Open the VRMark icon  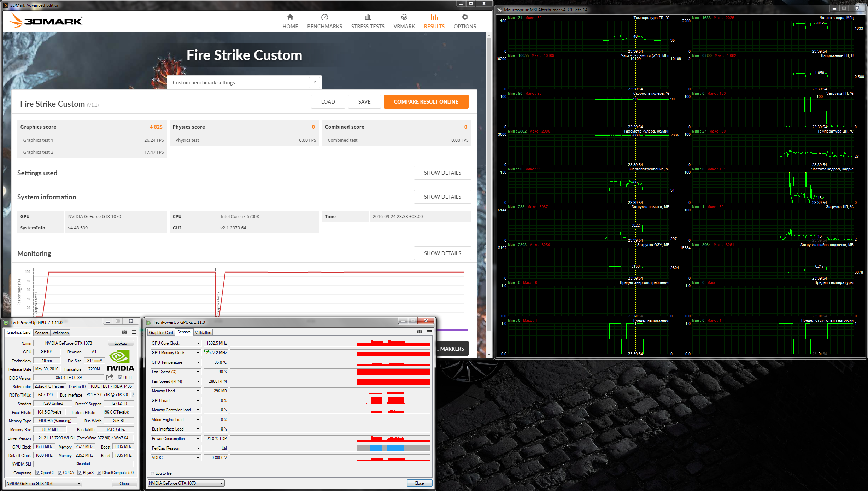point(404,17)
